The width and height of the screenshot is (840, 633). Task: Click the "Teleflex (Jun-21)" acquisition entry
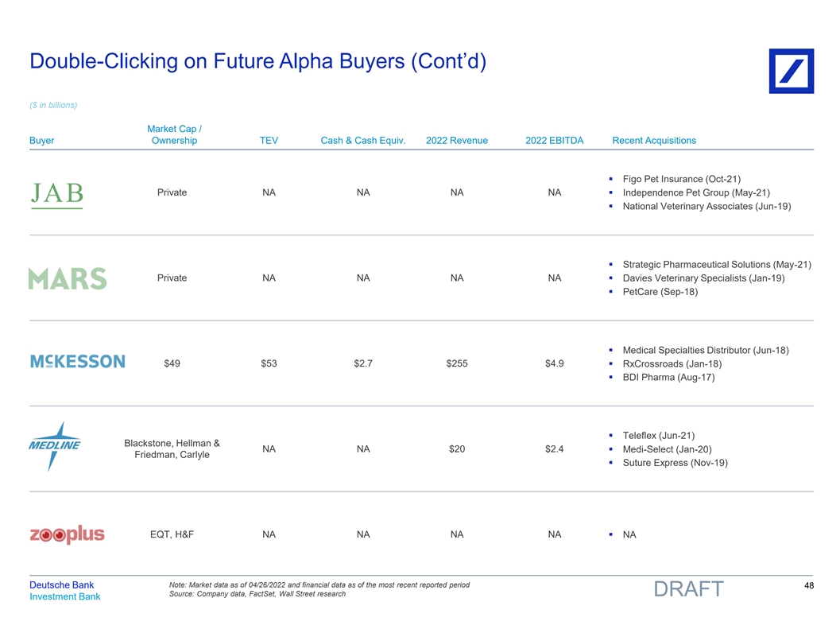pos(659,435)
